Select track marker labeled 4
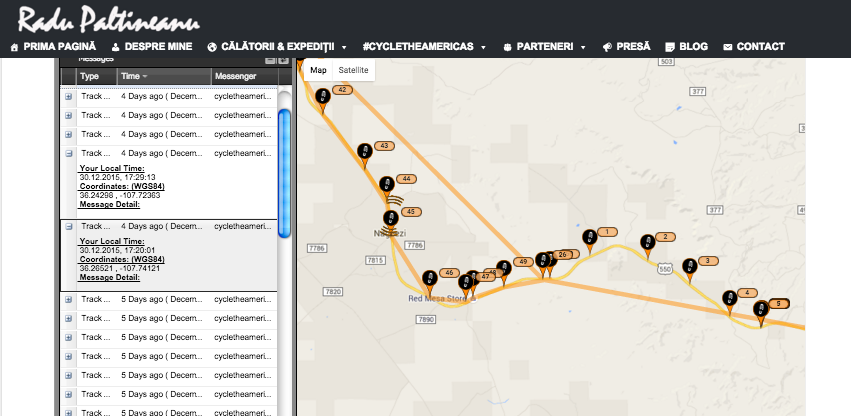851x416 pixels. [x=729, y=299]
